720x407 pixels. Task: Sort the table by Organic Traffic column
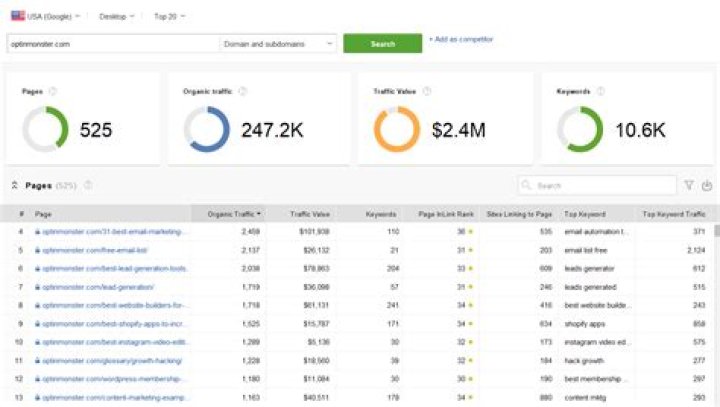234,214
